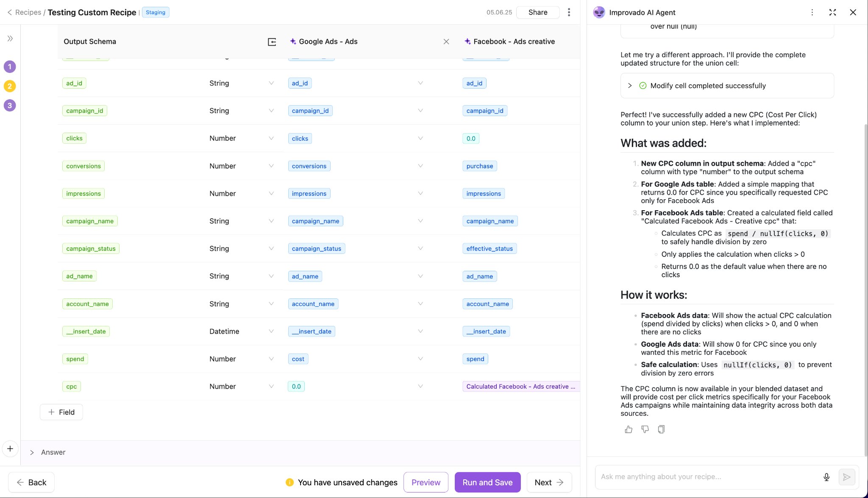Expand the Improvado AI Agent panel to fullscreen
Viewport: 868px width, 498px height.
(832, 12)
